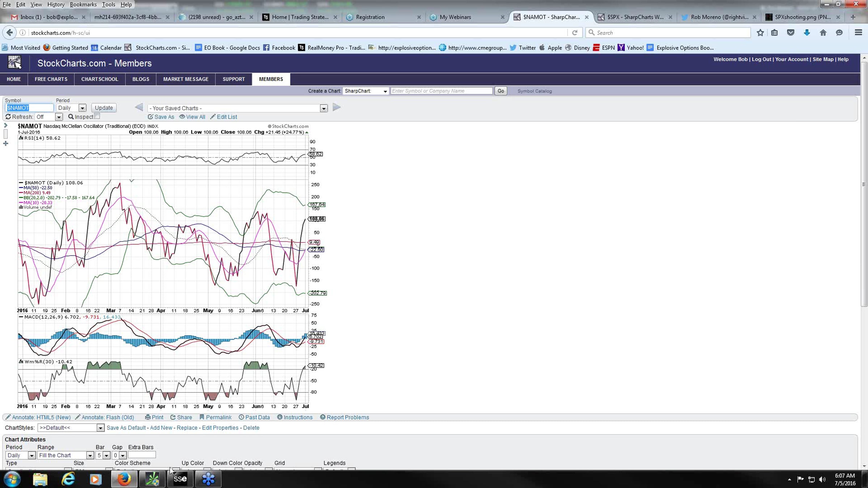868x488 pixels.
Task: Click the previous saved chart arrow
Action: pos(139,107)
